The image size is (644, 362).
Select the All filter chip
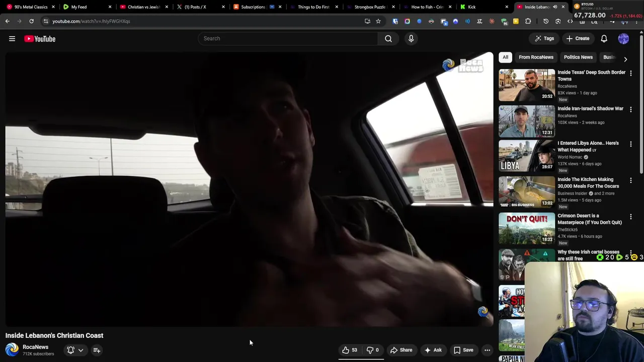[x=505, y=57]
